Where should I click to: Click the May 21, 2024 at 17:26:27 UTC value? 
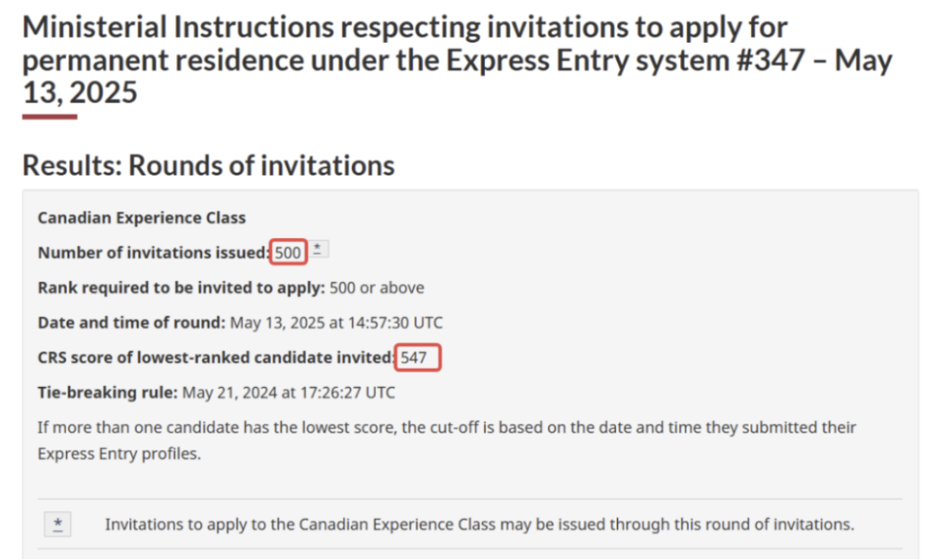point(289,392)
